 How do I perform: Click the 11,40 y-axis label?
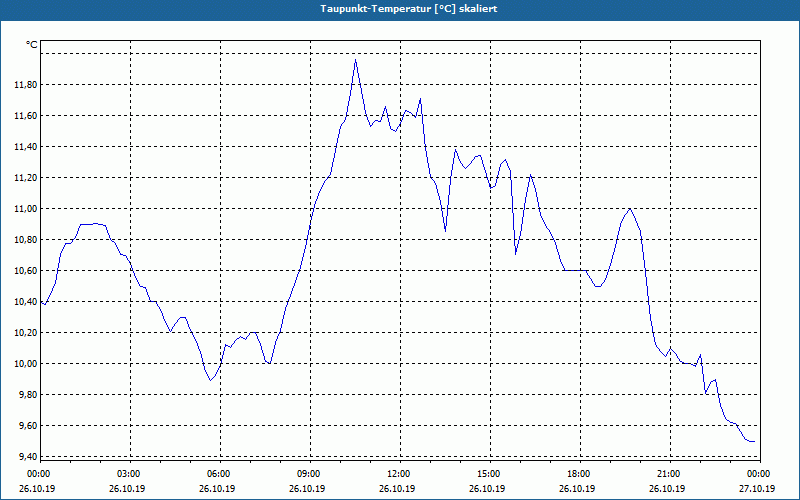tap(26, 147)
